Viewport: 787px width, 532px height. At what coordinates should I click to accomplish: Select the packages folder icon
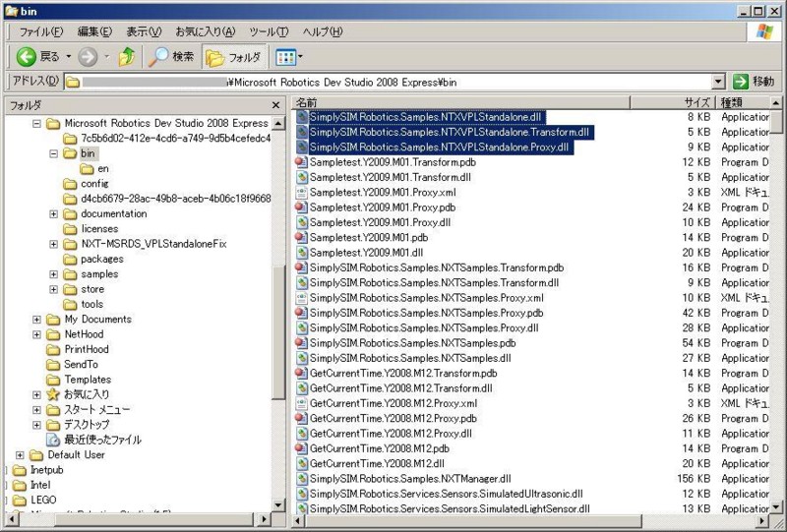pyautogui.click(x=70, y=259)
